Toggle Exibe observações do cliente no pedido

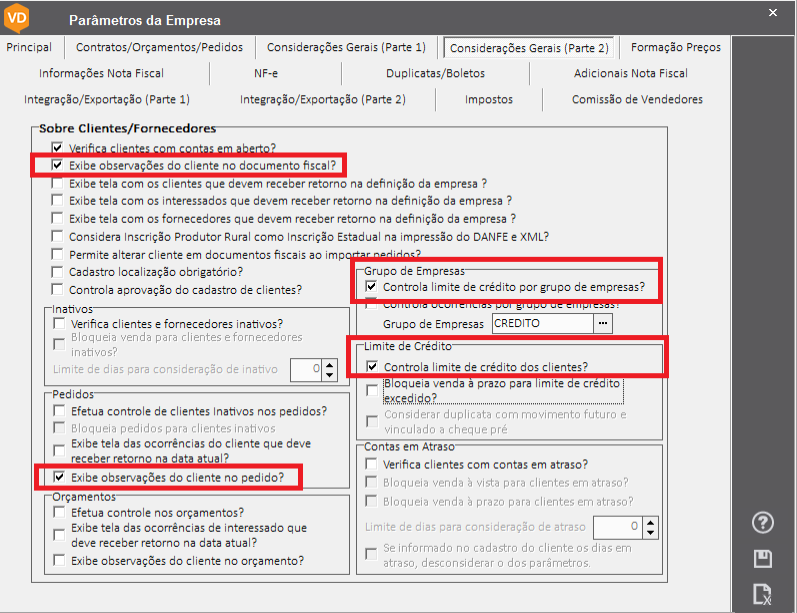click(x=59, y=477)
